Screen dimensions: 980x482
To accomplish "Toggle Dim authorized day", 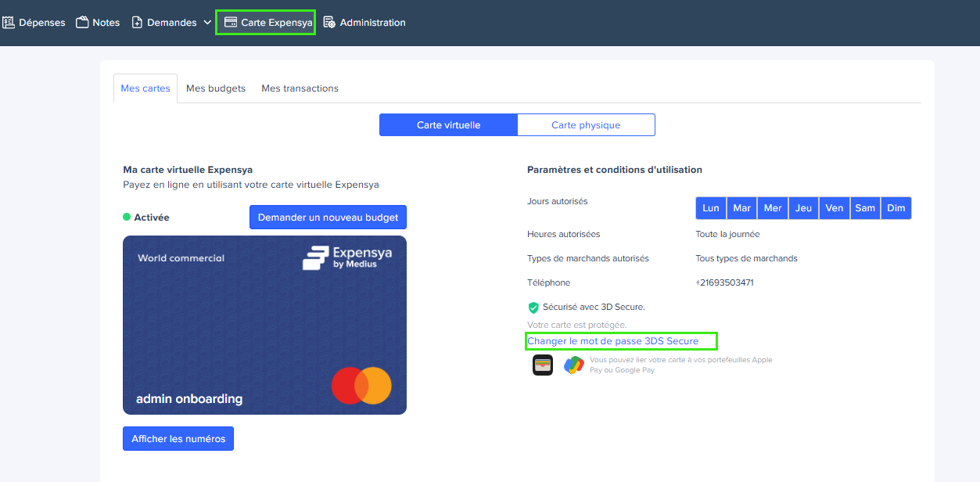I will (896, 208).
